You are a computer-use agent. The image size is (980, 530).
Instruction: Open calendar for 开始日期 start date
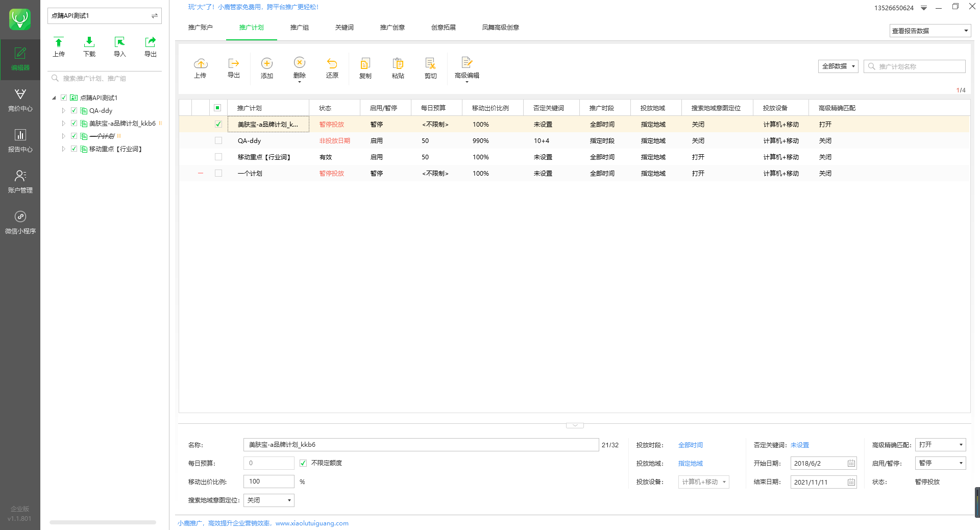pyautogui.click(x=851, y=463)
